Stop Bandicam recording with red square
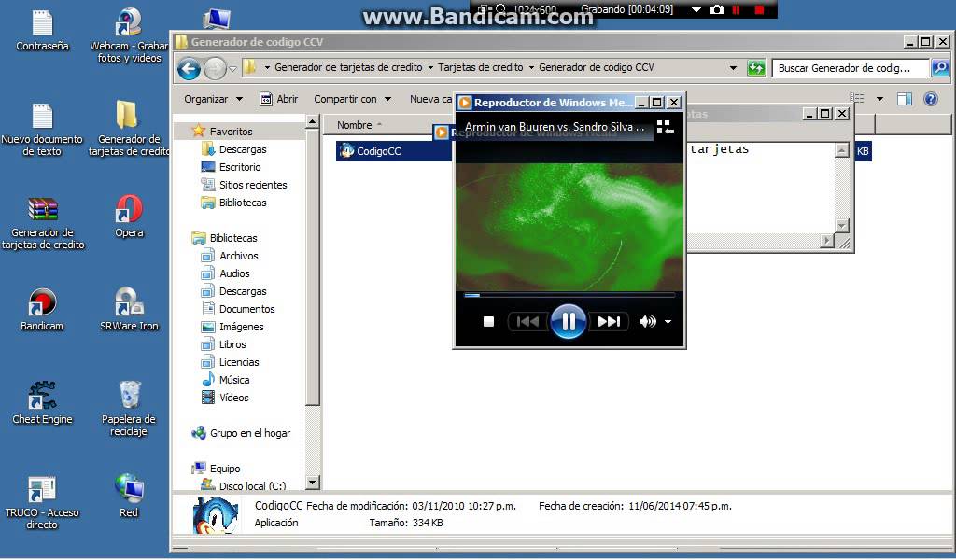 pos(760,9)
